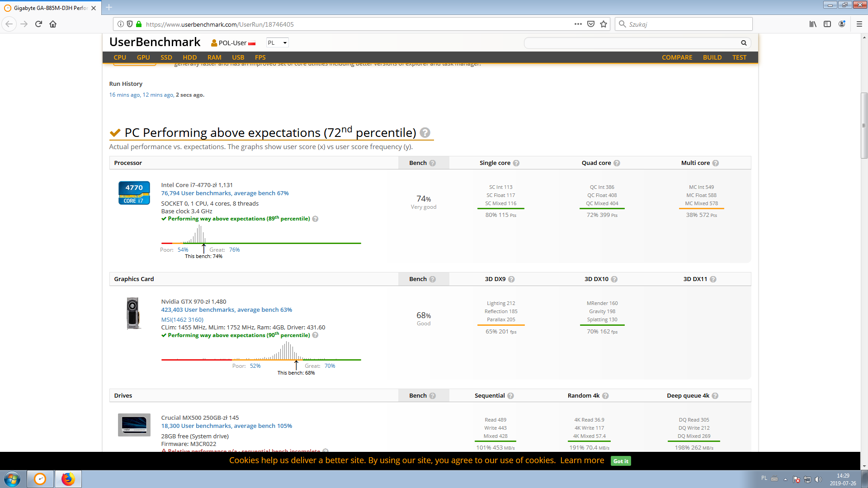Click the site search magnifier icon
868x488 pixels.
pyautogui.click(x=744, y=43)
